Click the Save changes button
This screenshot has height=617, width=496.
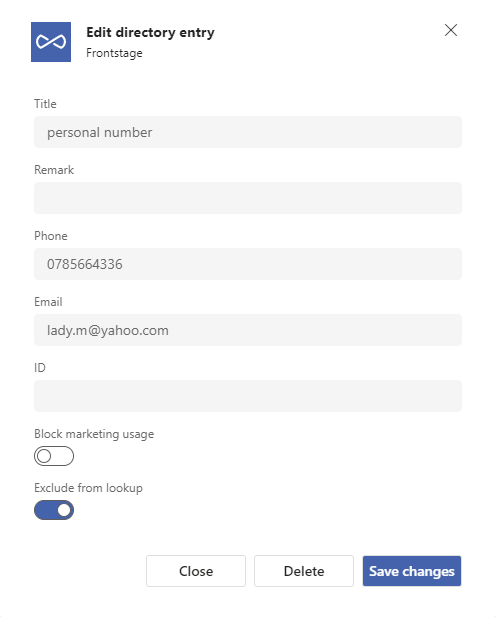412,571
